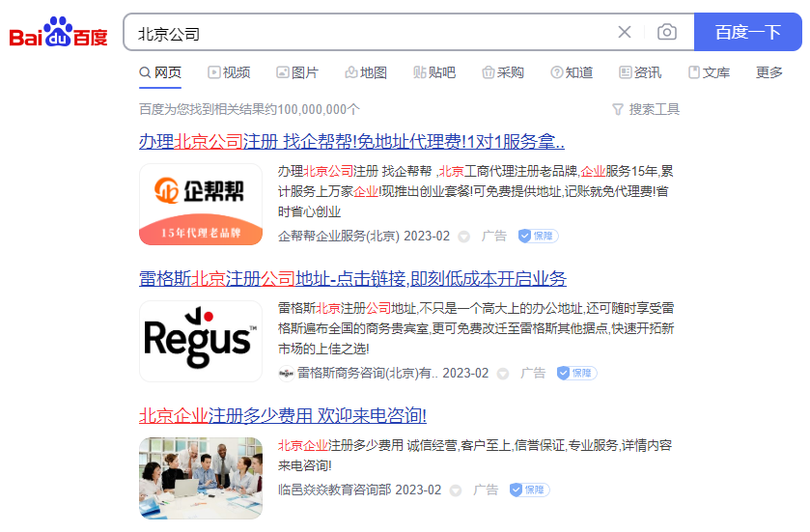810x532 pixels.
Task: Click the meeting photo thumbnail
Action: pyautogui.click(x=201, y=478)
